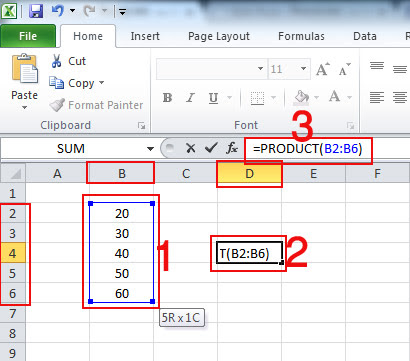Viewport: 410px width, 361px height.
Task: Select column B header
Action: tap(122, 173)
